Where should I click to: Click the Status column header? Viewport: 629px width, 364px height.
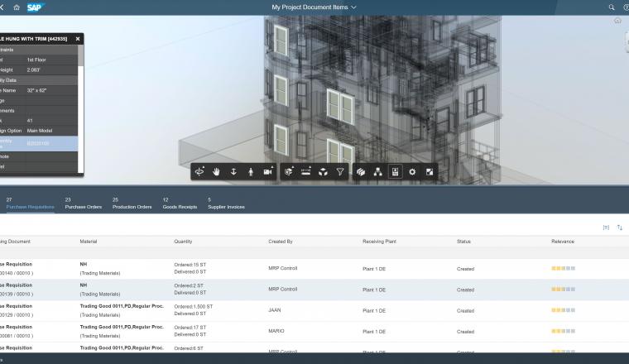click(463, 242)
